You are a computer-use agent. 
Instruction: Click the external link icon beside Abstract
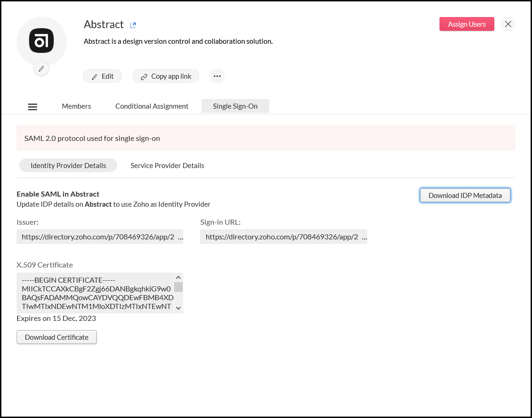(133, 25)
